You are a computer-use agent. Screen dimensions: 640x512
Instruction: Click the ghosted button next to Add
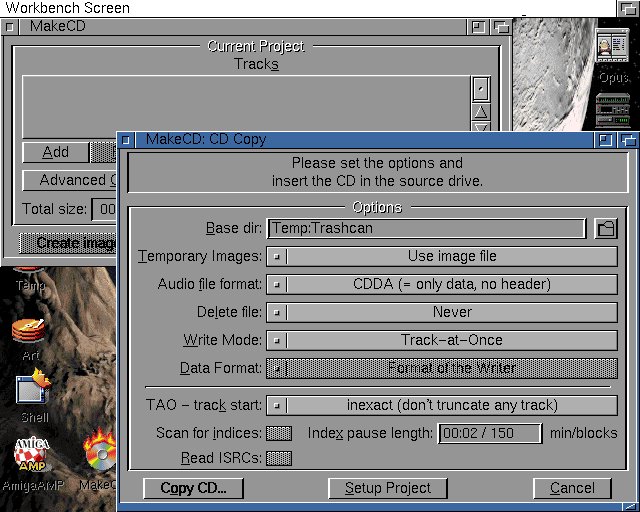click(x=103, y=152)
